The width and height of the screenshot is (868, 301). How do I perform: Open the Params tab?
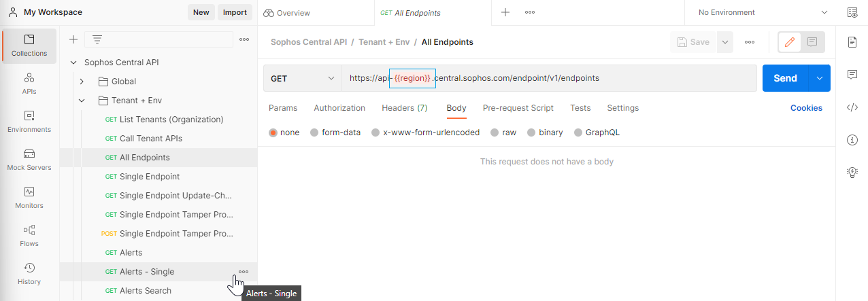point(283,108)
